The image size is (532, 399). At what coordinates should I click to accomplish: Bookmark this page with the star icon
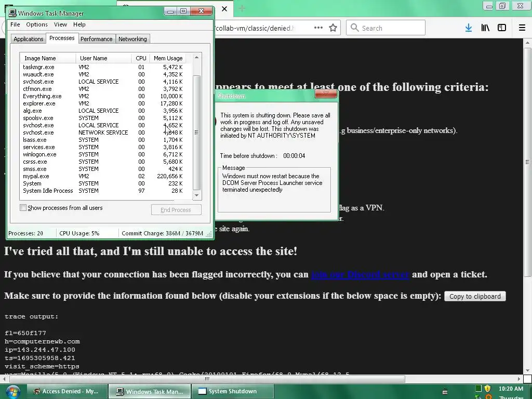[333, 28]
